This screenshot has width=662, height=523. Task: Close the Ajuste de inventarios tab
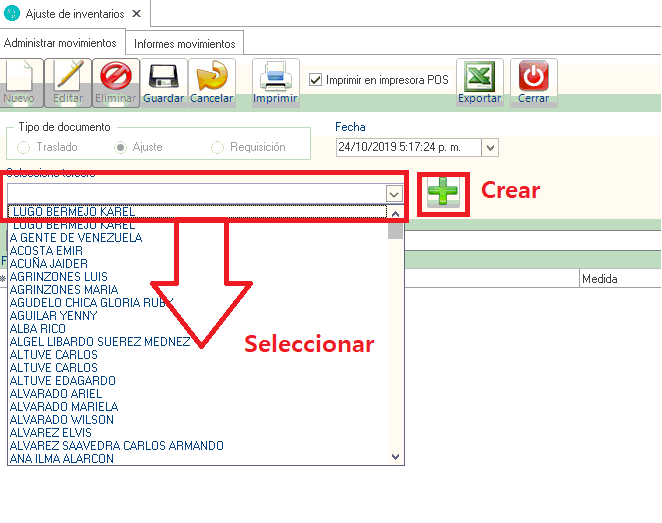pos(136,14)
